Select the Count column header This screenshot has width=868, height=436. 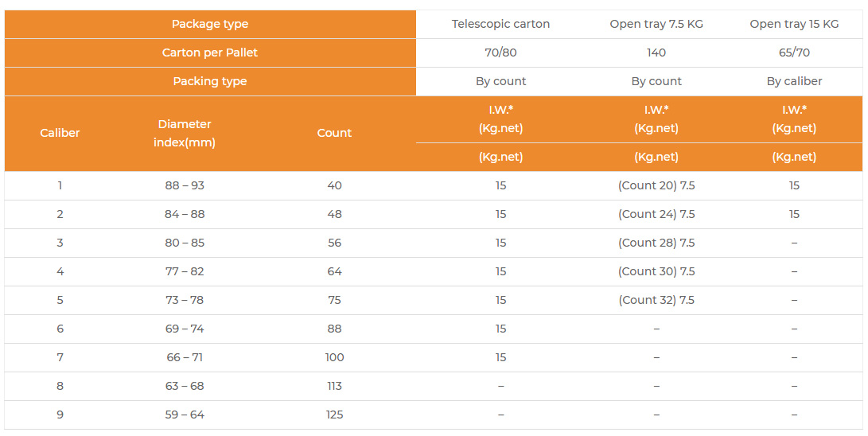coord(334,133)
